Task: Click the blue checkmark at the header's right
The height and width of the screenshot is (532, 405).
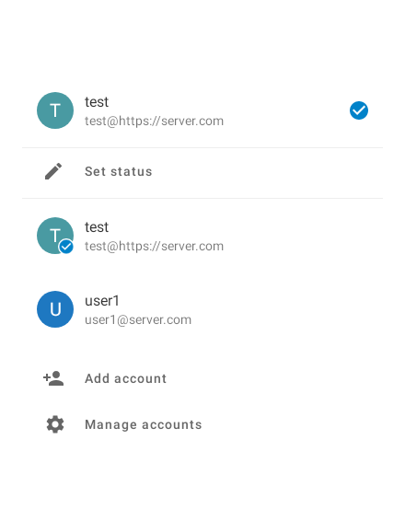Action: [359, 110]
